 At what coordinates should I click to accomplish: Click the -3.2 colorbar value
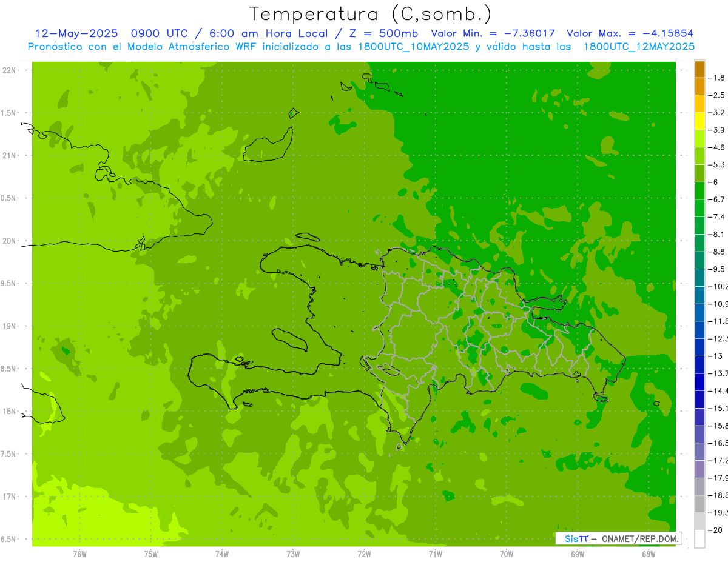click(716, 113)
